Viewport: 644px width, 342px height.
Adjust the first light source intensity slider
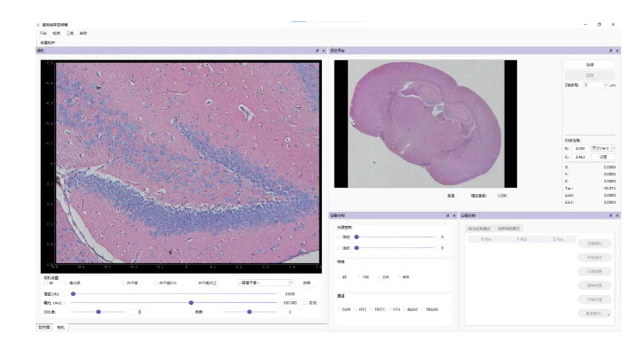(x=395, y=237)
